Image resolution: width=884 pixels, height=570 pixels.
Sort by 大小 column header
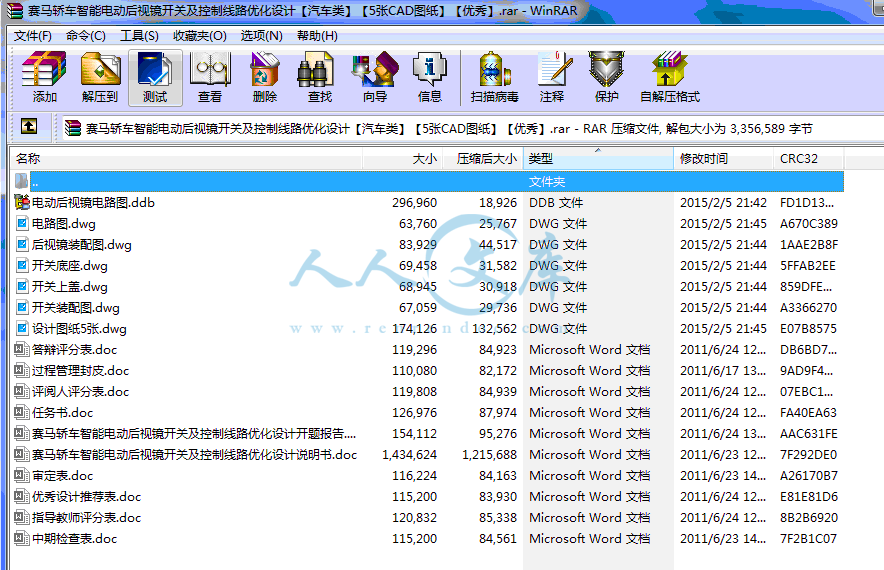pyautogui.click(x=403, y=158)
